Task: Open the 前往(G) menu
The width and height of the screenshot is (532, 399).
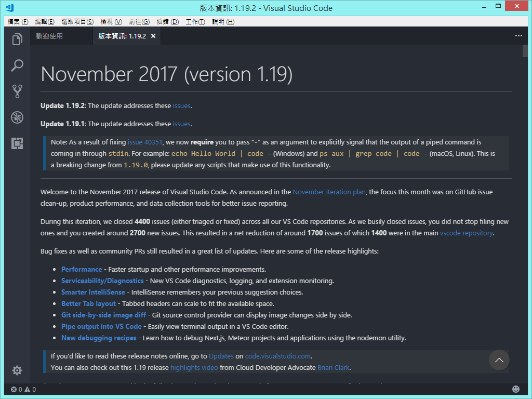Action: 139,22
